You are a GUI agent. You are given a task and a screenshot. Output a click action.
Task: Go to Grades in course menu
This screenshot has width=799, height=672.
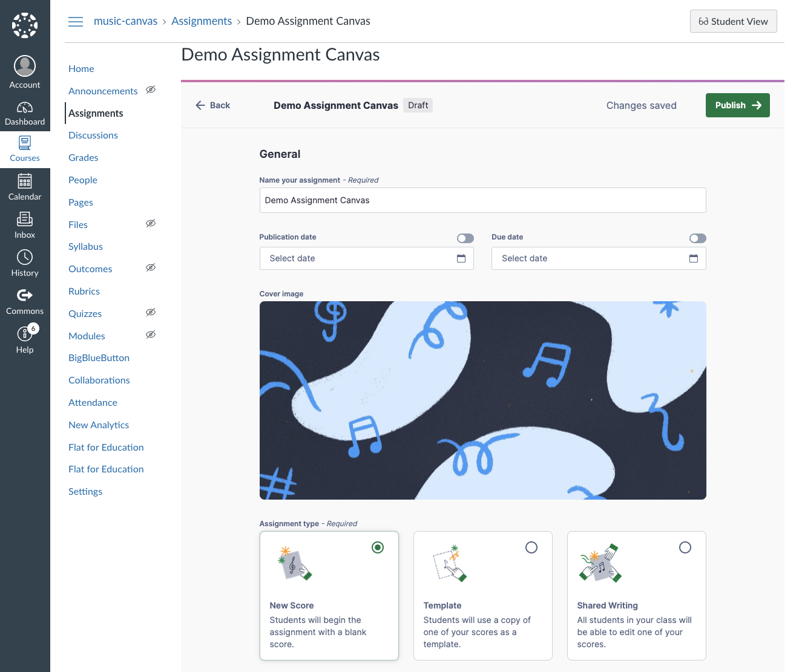pyautogui.click(x=83, y=158)
